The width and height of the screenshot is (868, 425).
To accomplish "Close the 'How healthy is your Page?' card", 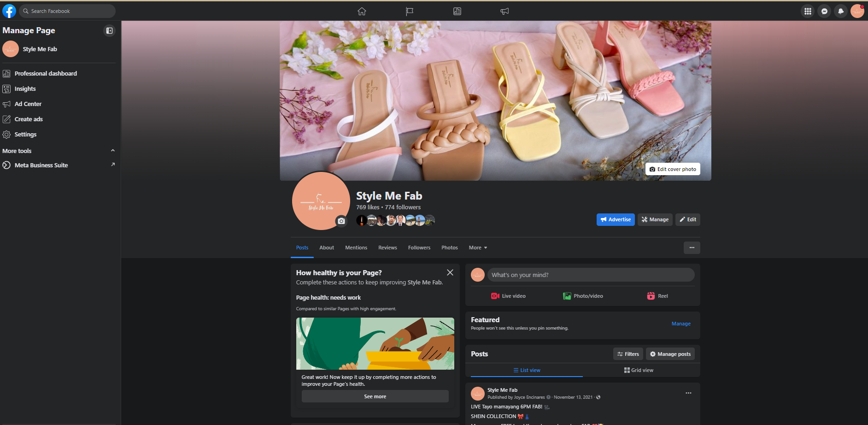I will pos(450,272).
